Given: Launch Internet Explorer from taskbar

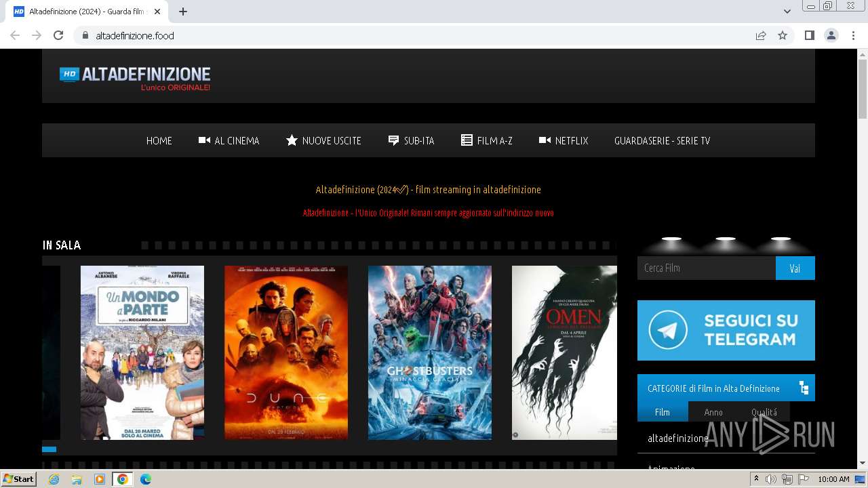Looking at the screenshot, I should pyautogui.click(x=54, y=479).
